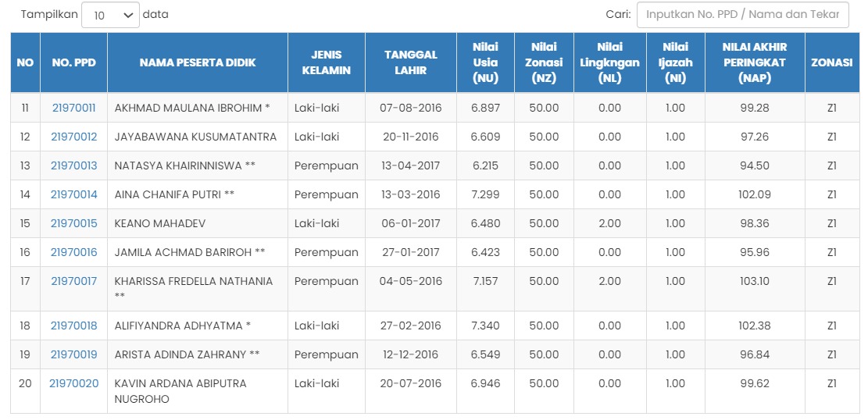868x420 pixels.
Task: Open PPD number 21970019 link
Action: [74, 354]
